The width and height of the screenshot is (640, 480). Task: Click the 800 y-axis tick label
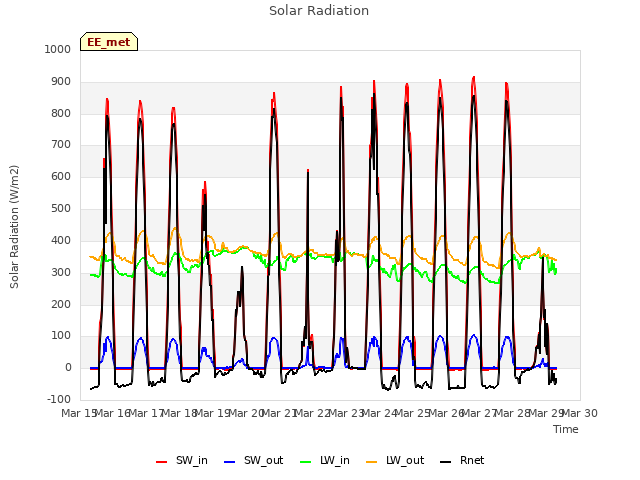click(x=61, y=113)
